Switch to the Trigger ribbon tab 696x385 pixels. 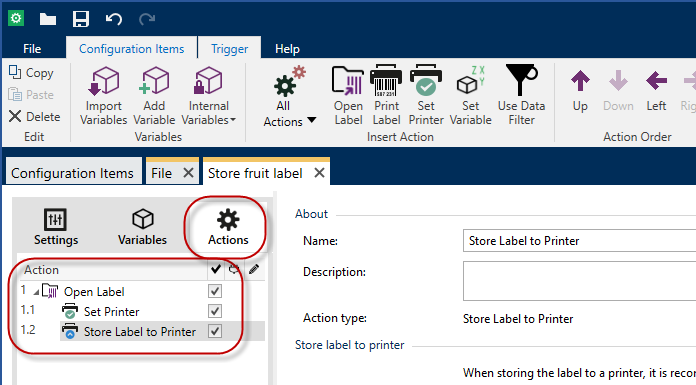click(x=229, y=48)
